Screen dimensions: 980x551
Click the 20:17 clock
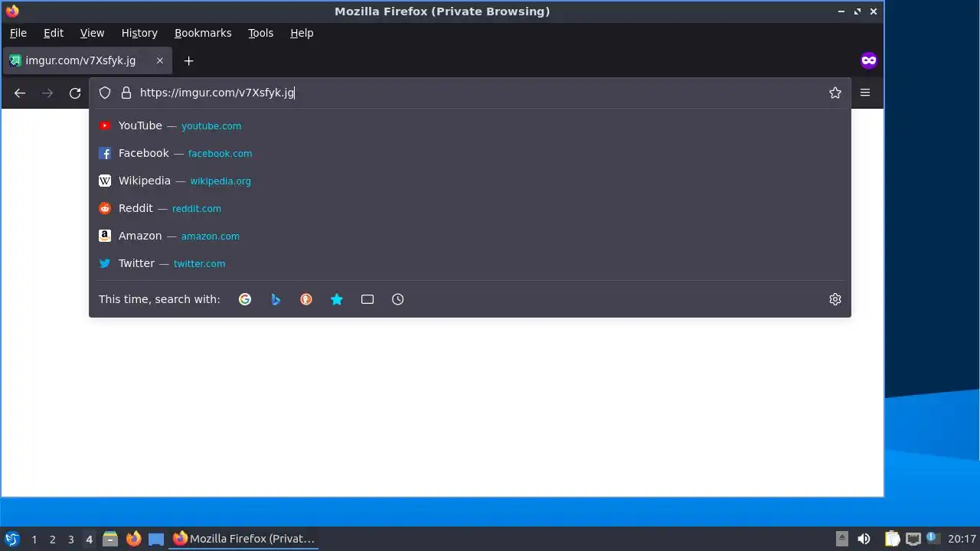(962, 539)
